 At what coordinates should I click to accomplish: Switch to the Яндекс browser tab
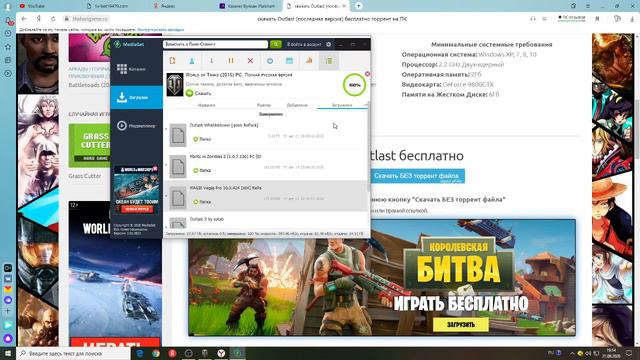(164, 6)
